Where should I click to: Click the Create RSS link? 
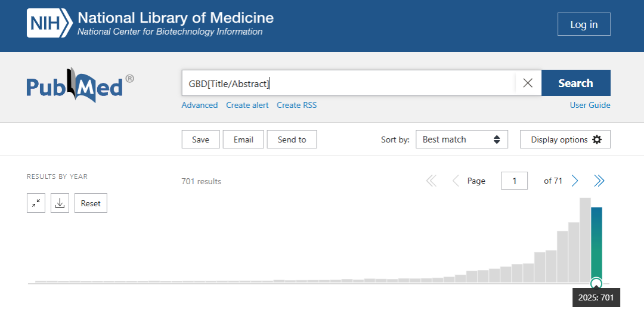pyautogui.click(x=296, y=105)
